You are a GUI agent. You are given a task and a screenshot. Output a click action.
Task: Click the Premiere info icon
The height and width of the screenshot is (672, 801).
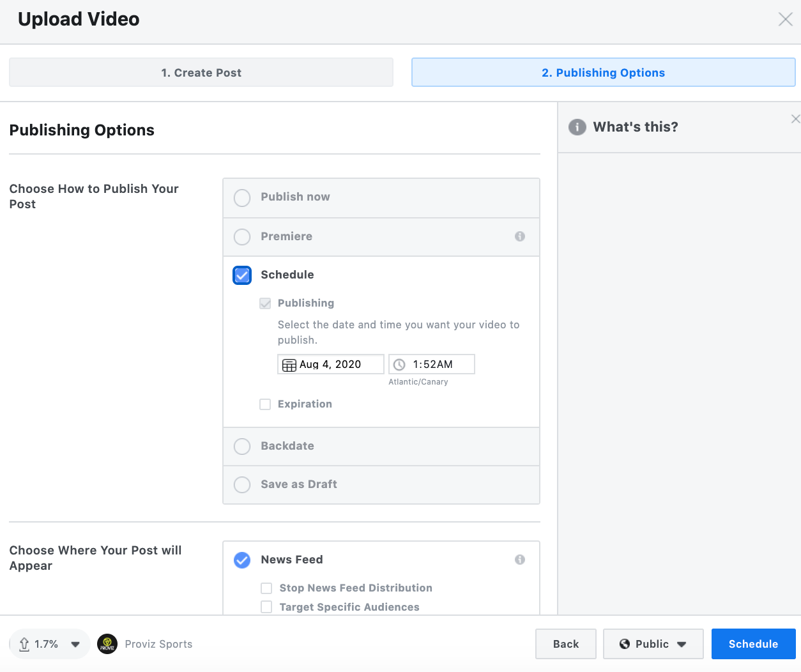point(520,236)
